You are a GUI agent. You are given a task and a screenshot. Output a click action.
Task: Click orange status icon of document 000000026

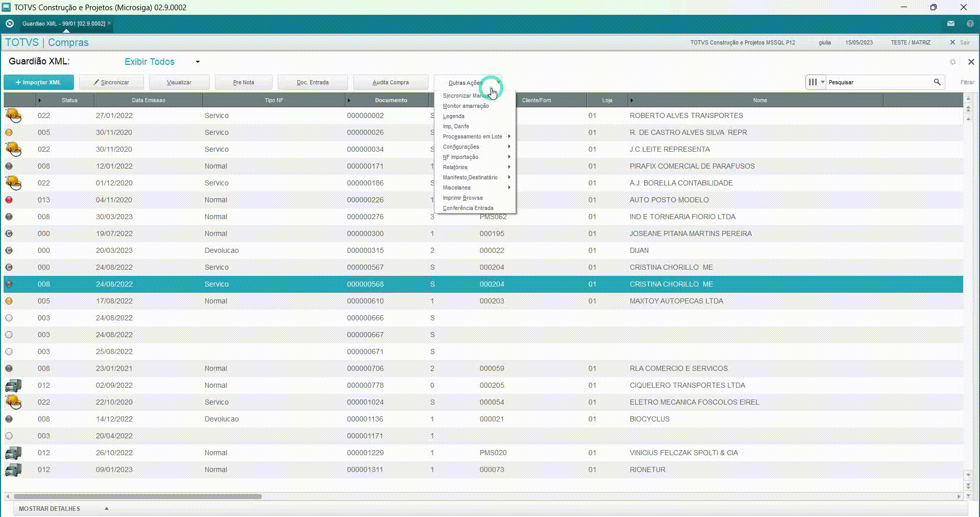pos(9,132)
